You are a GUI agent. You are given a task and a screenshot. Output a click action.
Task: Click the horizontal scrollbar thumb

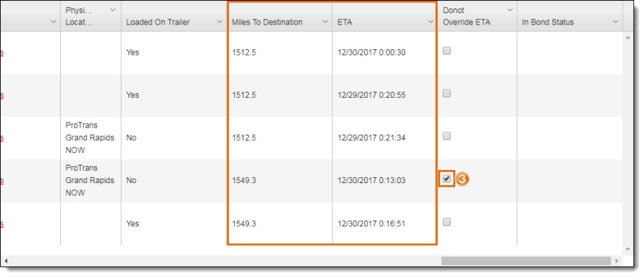click(x=526, y=261)
